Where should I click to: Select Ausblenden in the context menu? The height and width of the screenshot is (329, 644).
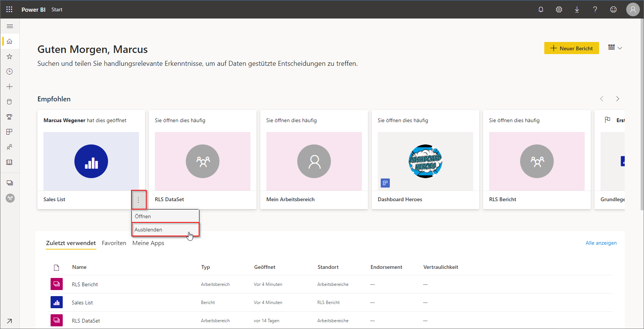coord(165,230)
